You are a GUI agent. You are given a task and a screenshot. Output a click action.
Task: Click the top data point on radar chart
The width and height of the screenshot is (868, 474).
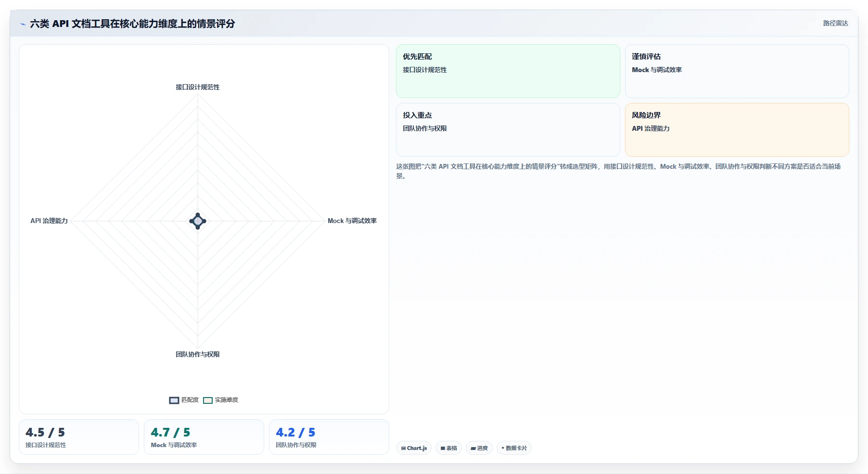198,215
